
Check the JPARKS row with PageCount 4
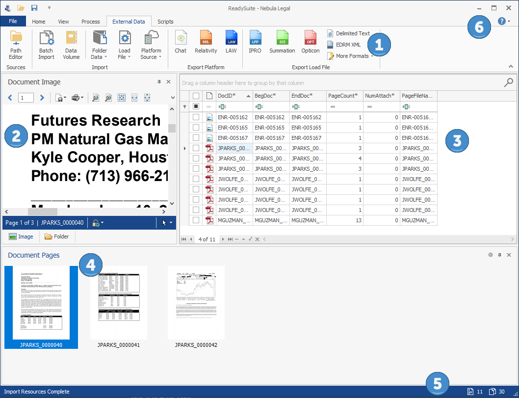(x=196, y=158)
